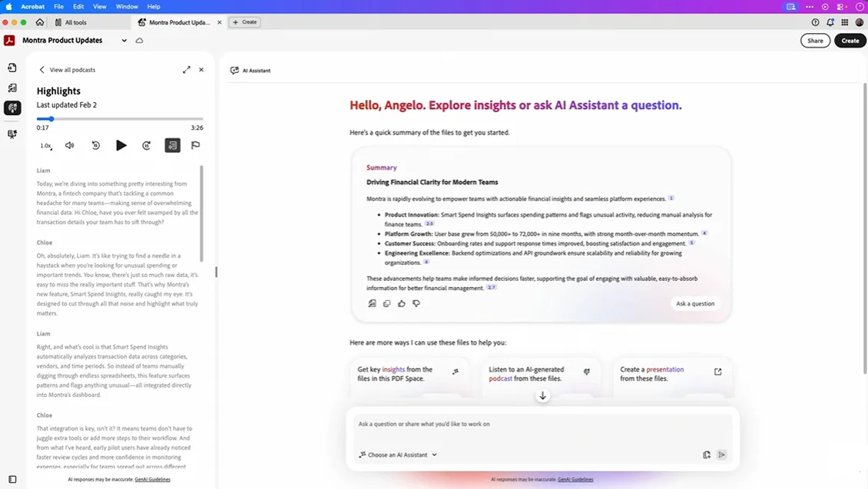This screenshot has height=489, width=868.
Task: Give the summary a thumbs up
Action: tap(401, 304)
